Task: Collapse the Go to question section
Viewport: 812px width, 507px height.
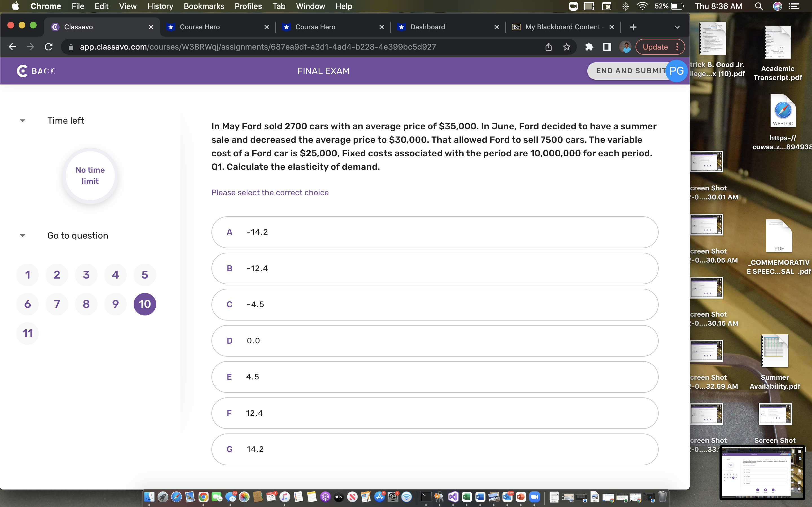Action: point(23,236)
